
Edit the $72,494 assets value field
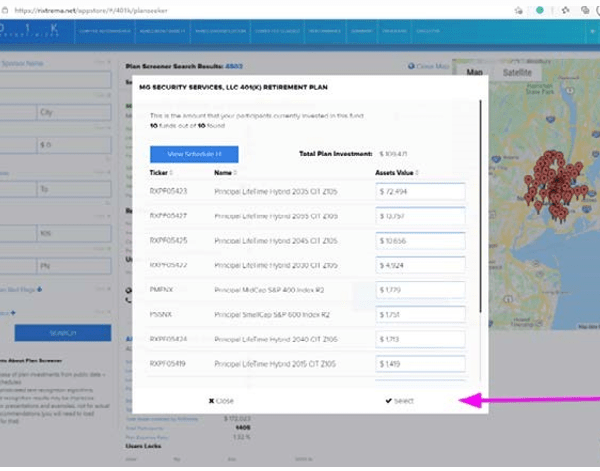[x=420, y=191]
